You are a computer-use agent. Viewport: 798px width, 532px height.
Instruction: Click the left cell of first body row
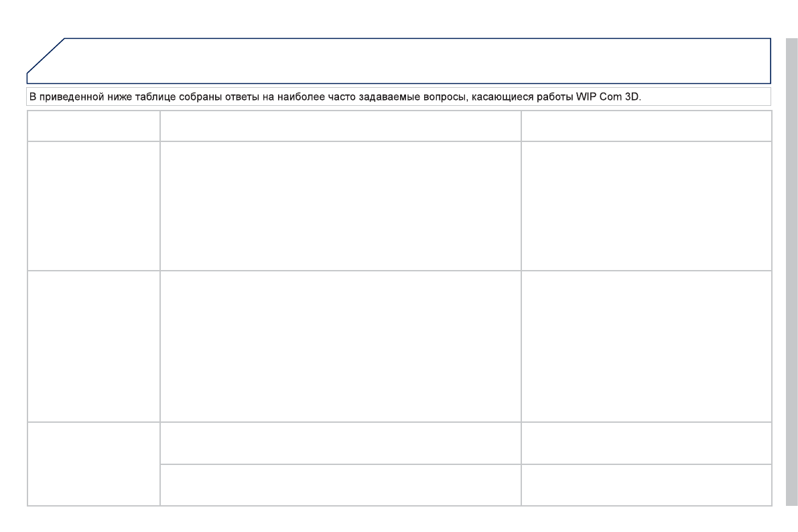pyautogui.click(x=93, y=206)
